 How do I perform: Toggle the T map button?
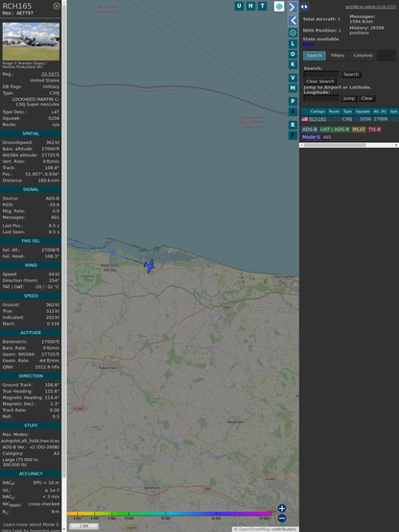coord(262,6)
